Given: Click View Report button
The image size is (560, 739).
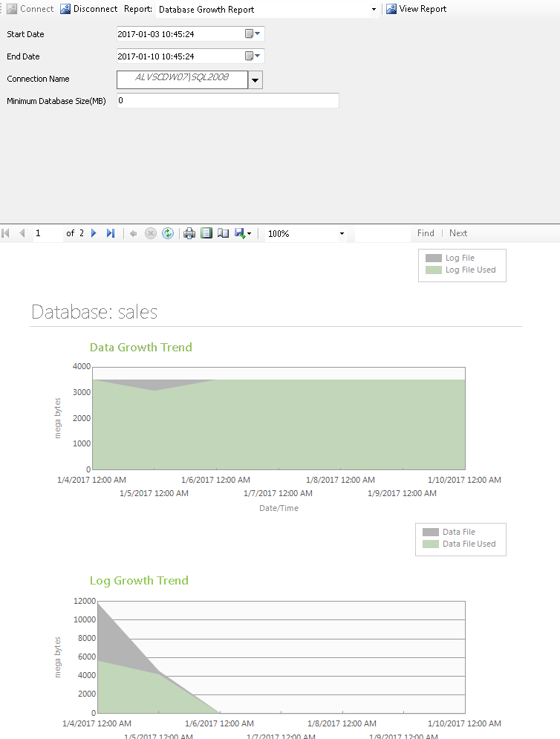Looking at the screenshot, I should point(416,9).
